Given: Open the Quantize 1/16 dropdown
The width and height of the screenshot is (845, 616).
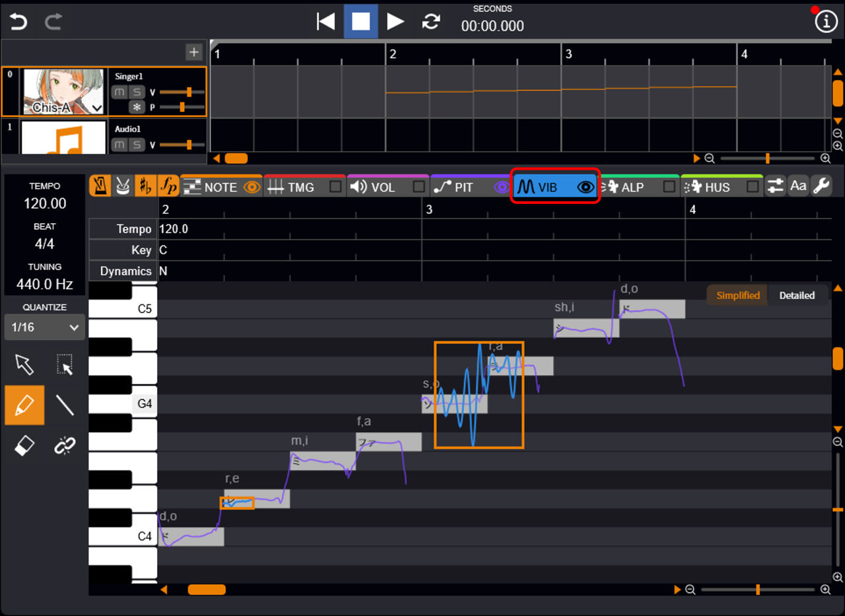Looking at the screenshot, I should tap(44, 327).
